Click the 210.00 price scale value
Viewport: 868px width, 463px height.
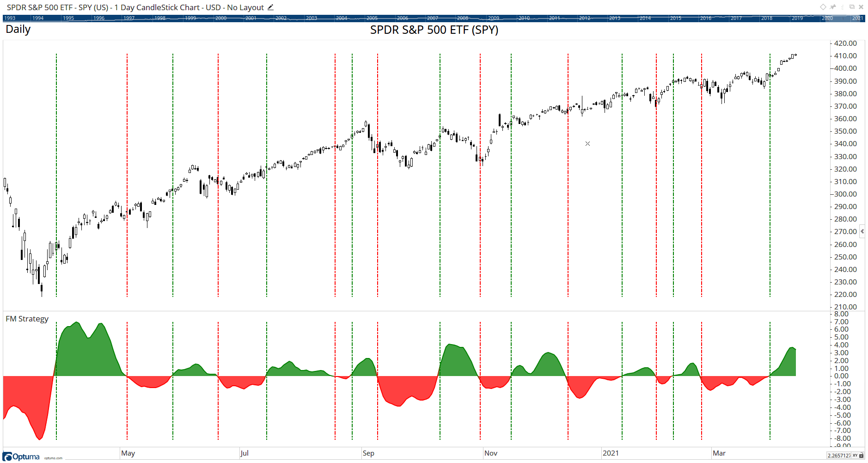click(845, 307)
